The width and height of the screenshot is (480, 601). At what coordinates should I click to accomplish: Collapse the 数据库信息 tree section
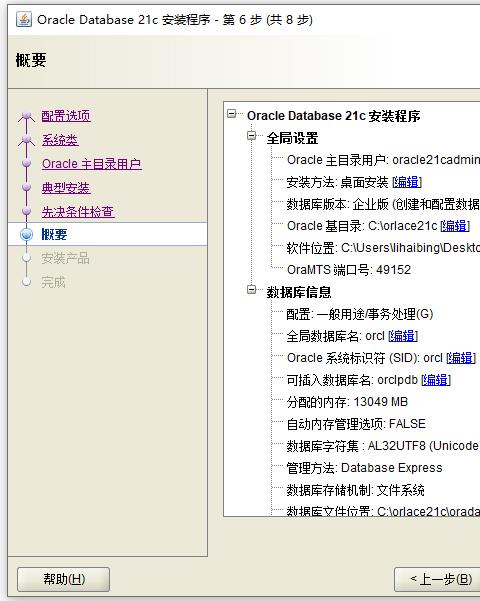tap(252, 289)
